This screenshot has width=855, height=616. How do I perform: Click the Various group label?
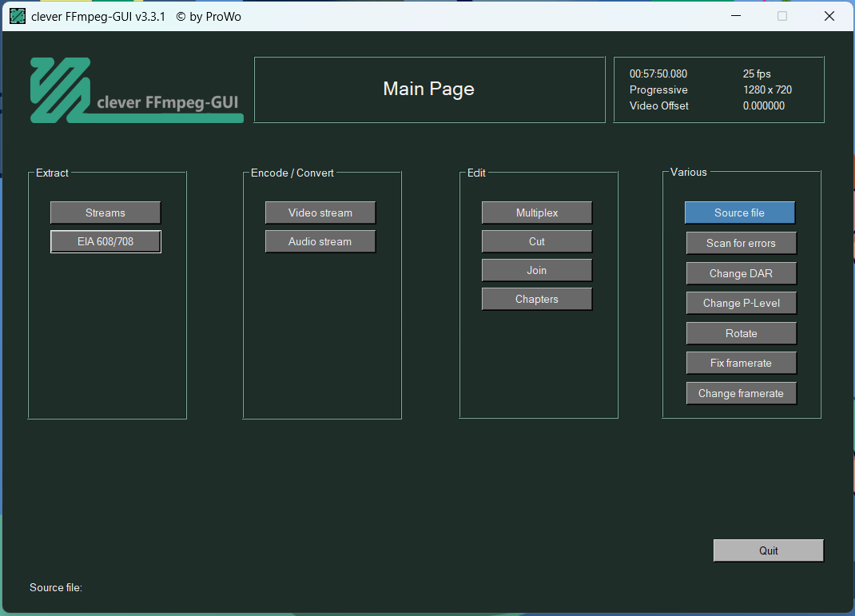coord(688,173)
